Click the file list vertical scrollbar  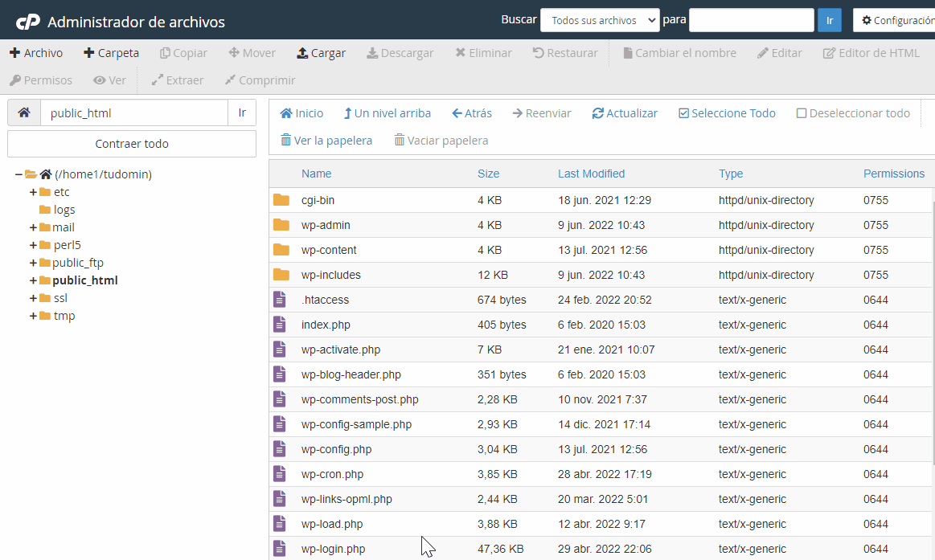coord(933,333)
